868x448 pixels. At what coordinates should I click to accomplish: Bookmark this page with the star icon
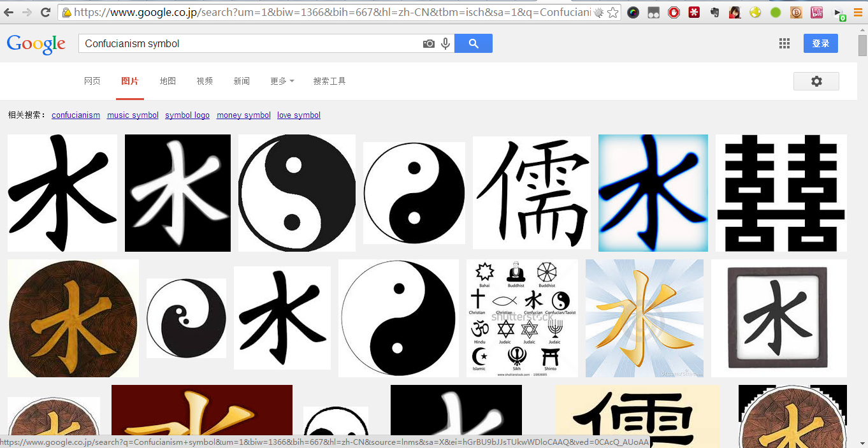tap(612, 12)
